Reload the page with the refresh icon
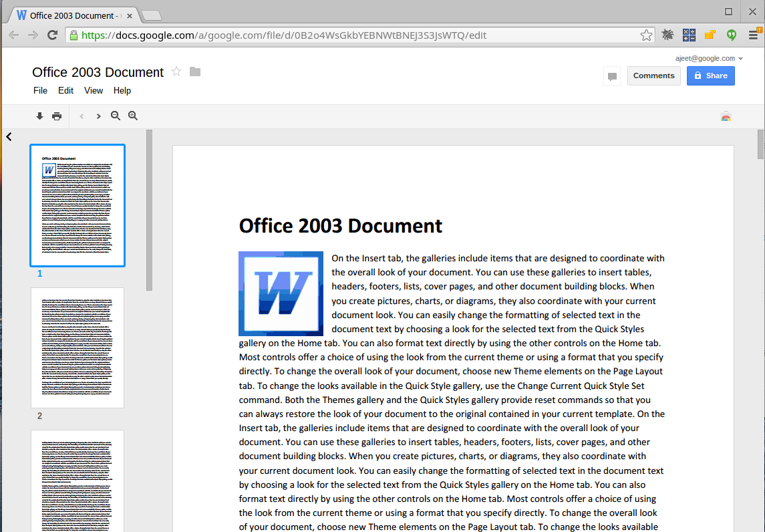This screenshot has width=765, height=532. click(52, 35)
